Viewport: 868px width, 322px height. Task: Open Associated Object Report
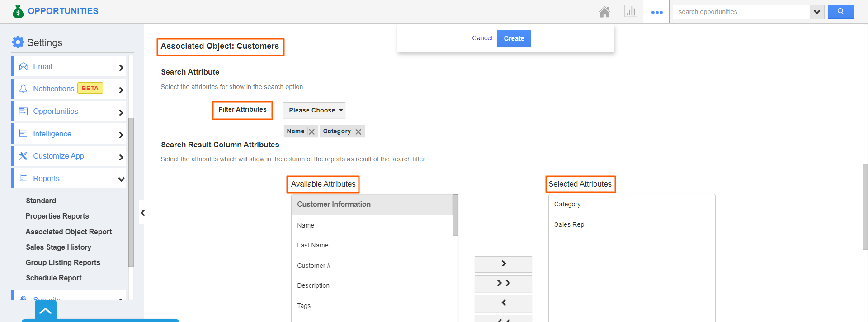click(69, 232)
